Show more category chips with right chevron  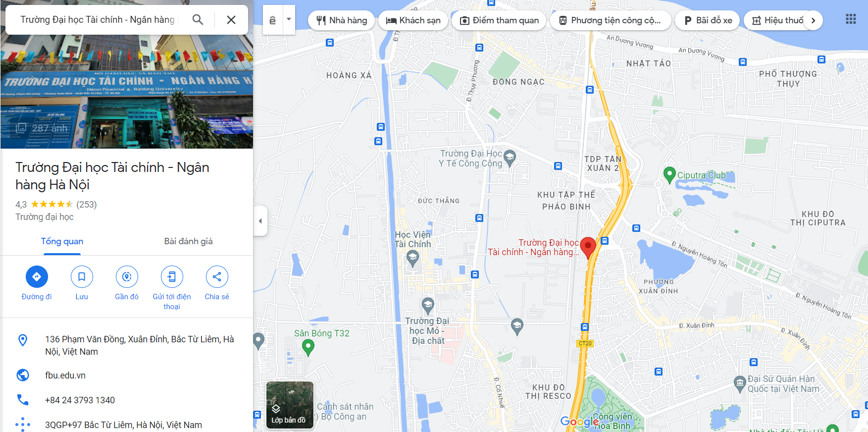click(x=813, y=20)
